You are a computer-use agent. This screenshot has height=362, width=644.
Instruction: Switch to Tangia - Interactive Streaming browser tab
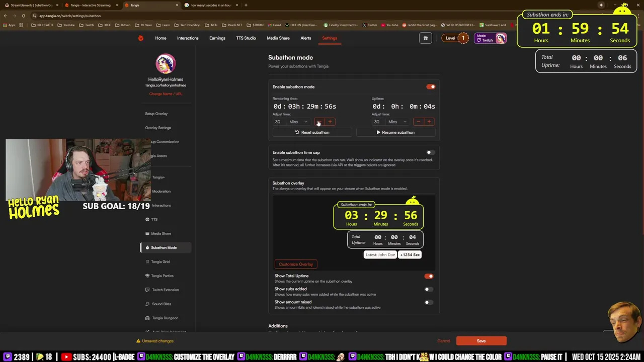point(91,5)
